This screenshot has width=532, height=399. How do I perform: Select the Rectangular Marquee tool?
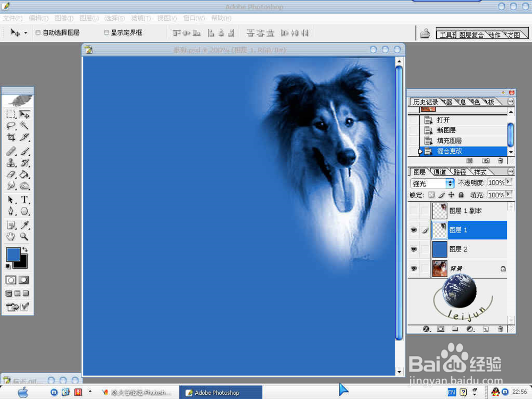11,115
